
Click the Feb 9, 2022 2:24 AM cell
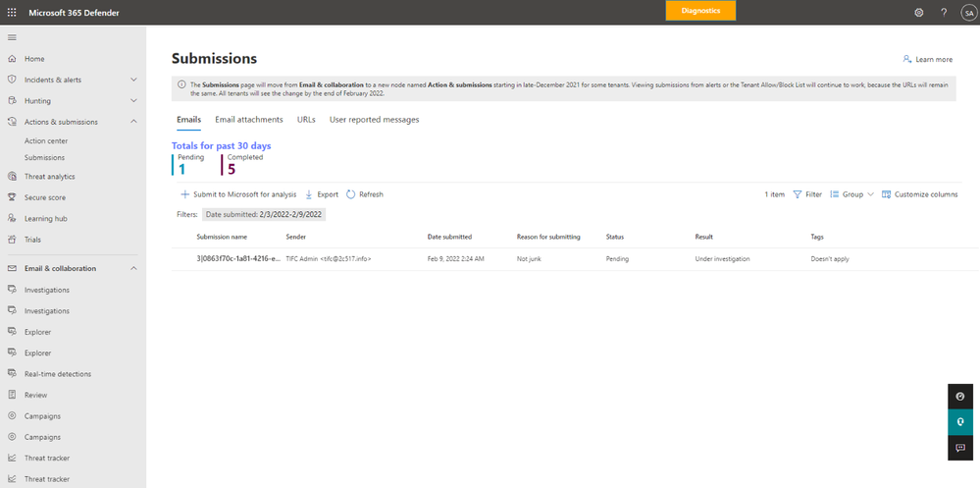click(x=455, y=259)
